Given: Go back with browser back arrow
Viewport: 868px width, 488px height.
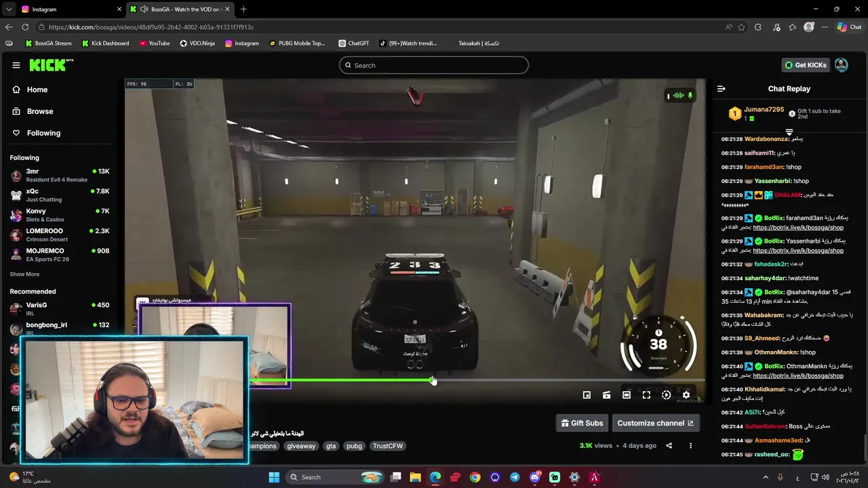Looking at the screenshot, I should pos(8,27).
